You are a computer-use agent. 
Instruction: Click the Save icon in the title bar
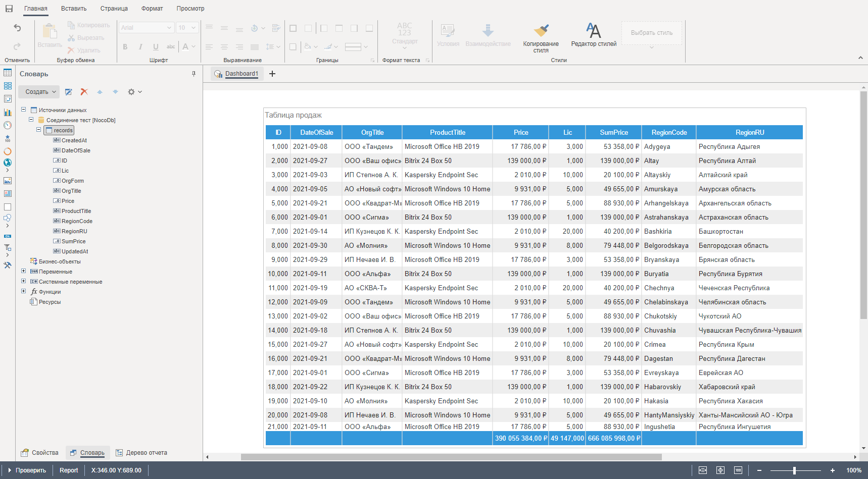tap(9, 9)
